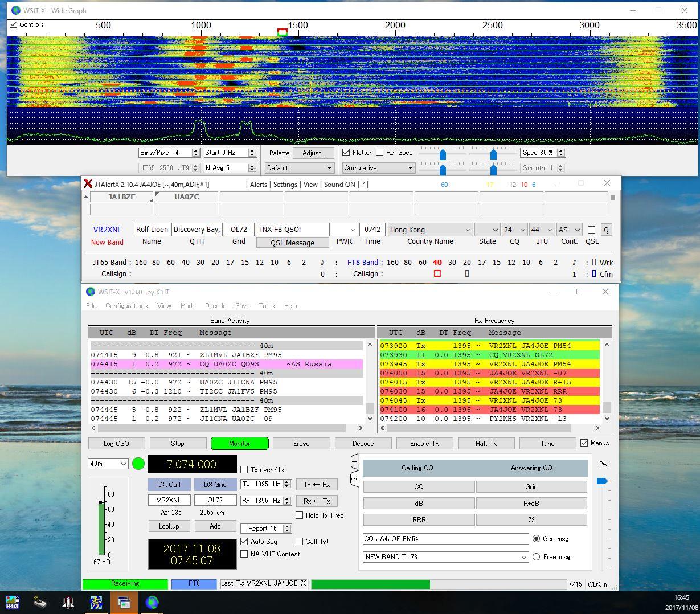700x614 pixels.
Task: Click the Q button in JTAlertX
Action: (606, 230)
